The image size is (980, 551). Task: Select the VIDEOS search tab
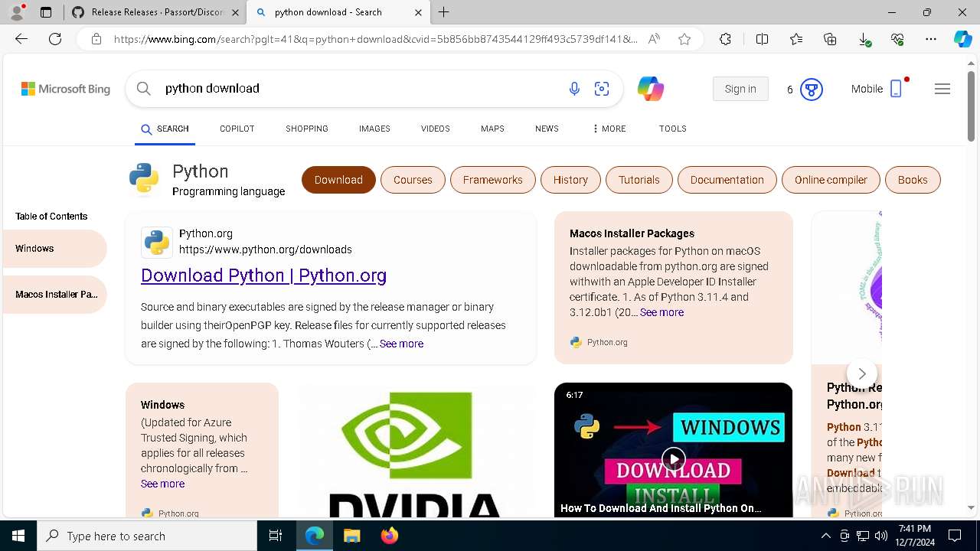(435, 129)
